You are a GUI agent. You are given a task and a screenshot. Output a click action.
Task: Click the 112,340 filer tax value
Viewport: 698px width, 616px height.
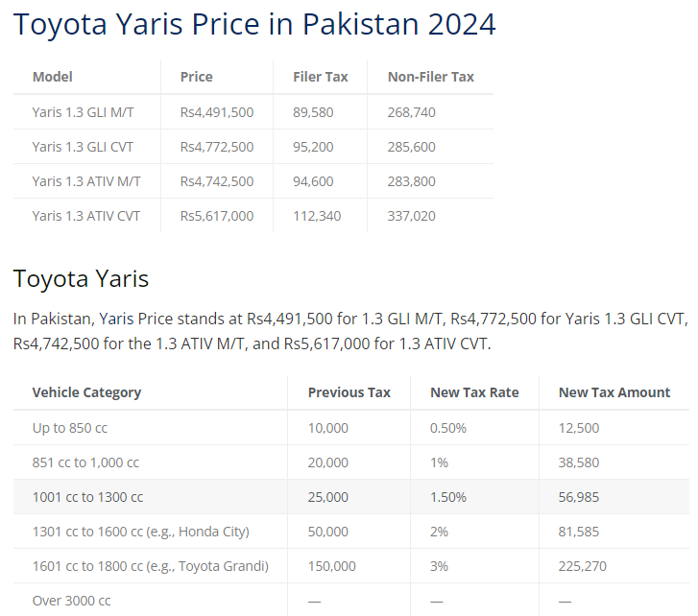coord(317,216)
